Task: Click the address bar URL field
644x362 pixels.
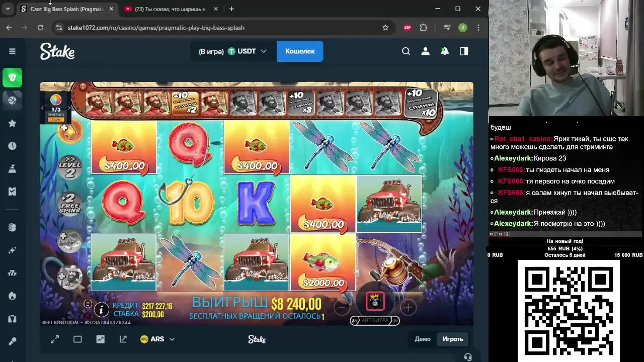Action: (x=224, y=28)
